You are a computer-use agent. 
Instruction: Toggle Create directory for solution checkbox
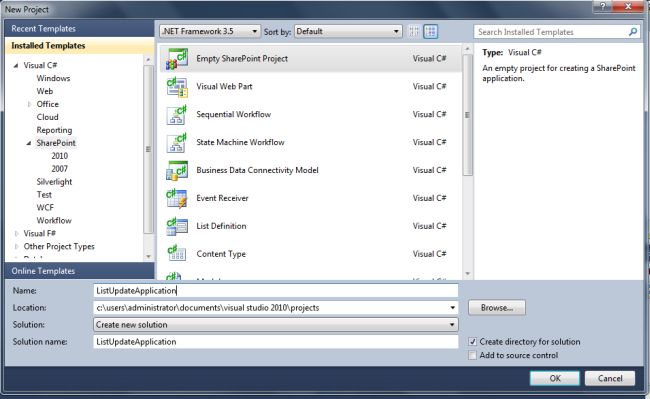click(x=472, y=342)
